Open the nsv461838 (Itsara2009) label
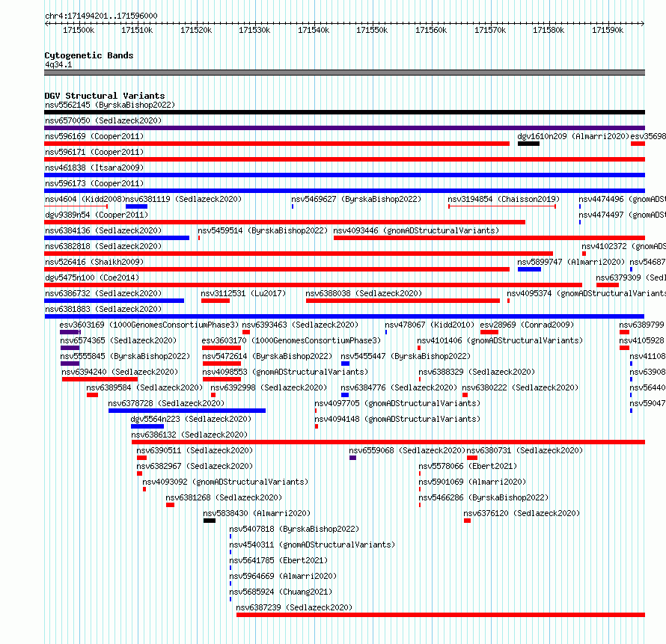 pyautogui.click(x=94, y=168)
